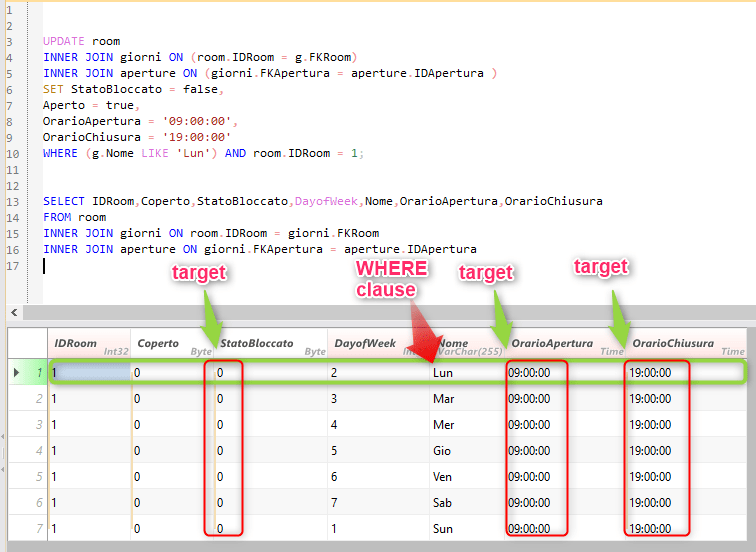Click line number 17 in the gutter
This screenshot has height=552, width=756.
[x=13, y=266]
